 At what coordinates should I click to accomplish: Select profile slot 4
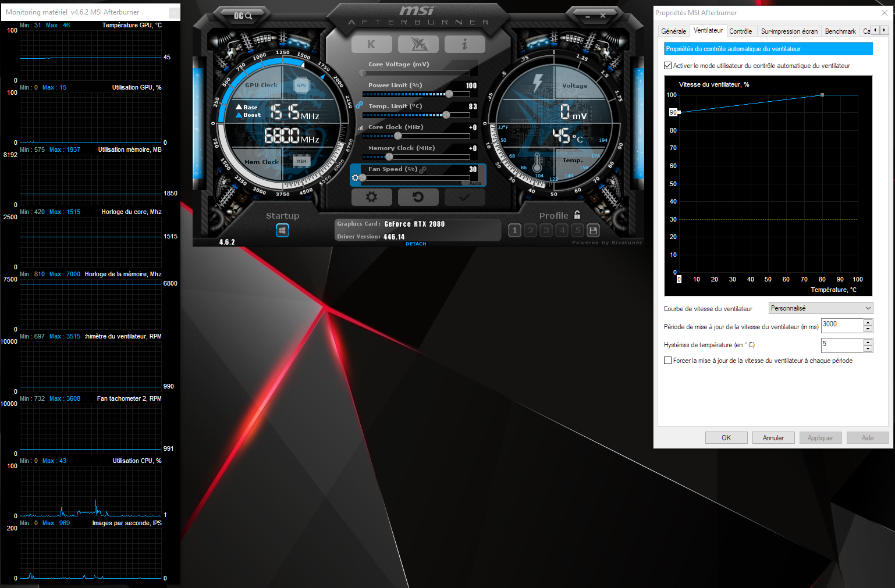562,230
